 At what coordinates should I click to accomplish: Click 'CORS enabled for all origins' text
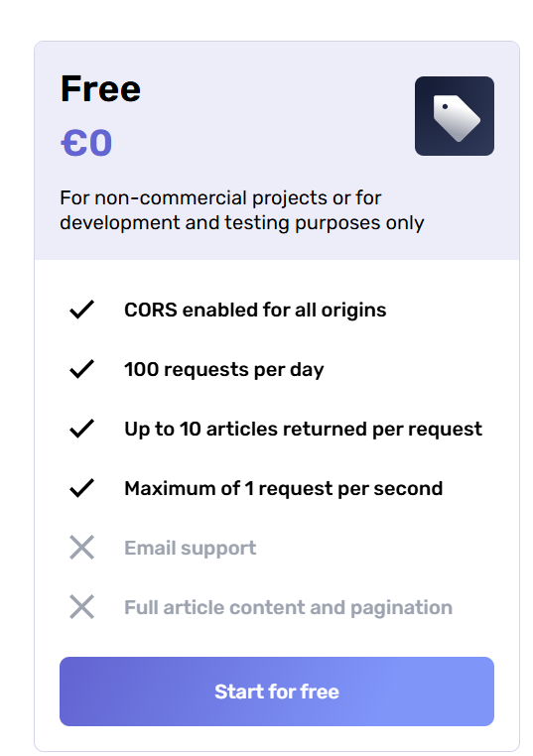pyautogui.click(x=255, y=310)
